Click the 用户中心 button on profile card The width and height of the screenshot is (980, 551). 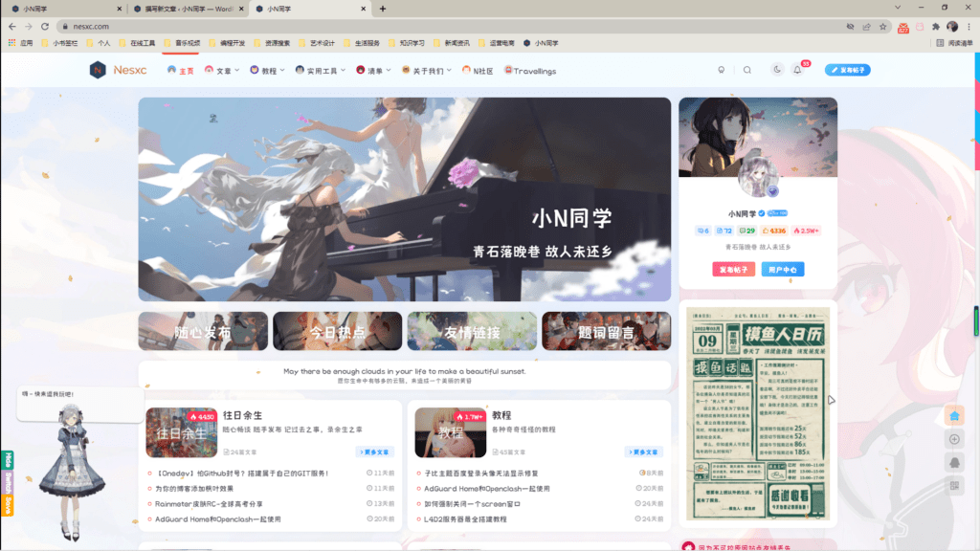point(782,270)
